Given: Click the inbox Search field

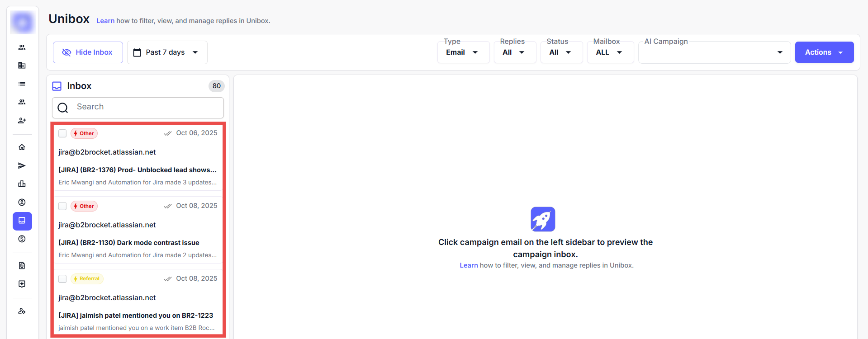Looking at the screenshot, I should (145, 107).
